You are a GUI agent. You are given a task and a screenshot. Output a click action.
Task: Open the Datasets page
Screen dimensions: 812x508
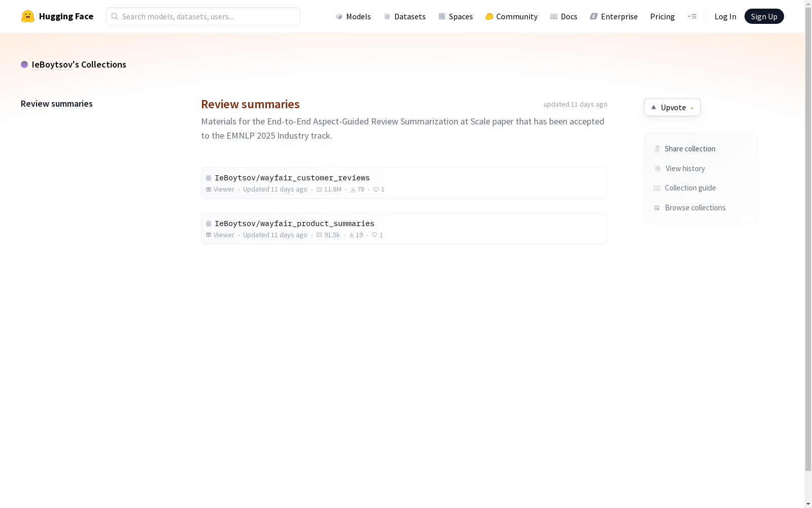pos(405,16)
